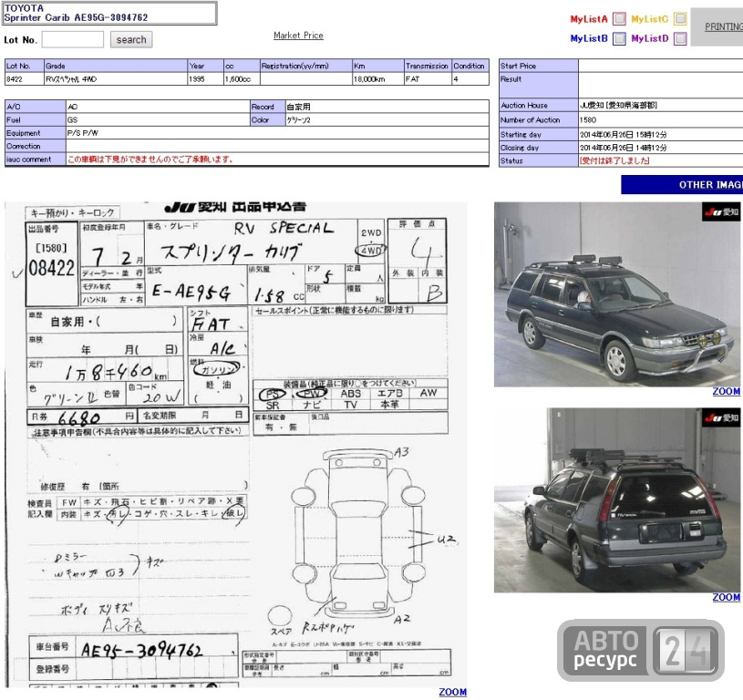
Task: Click the red isuc comment text
Action: [150, 160]
